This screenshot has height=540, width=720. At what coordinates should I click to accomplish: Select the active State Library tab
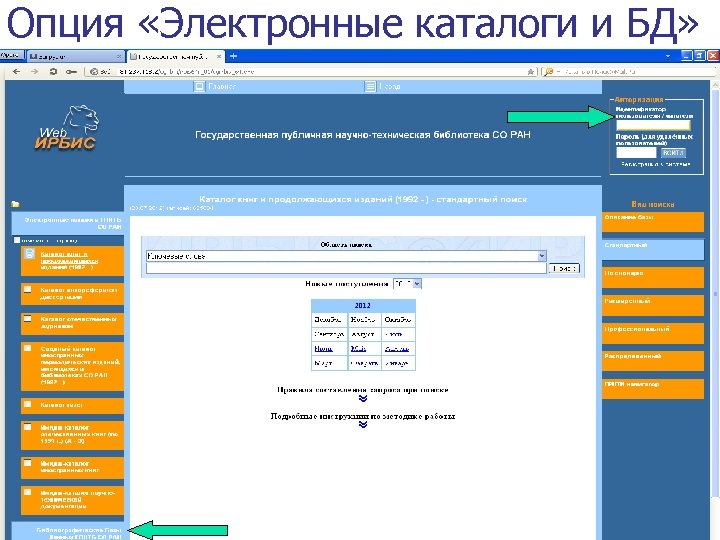(x=175, y=56)
